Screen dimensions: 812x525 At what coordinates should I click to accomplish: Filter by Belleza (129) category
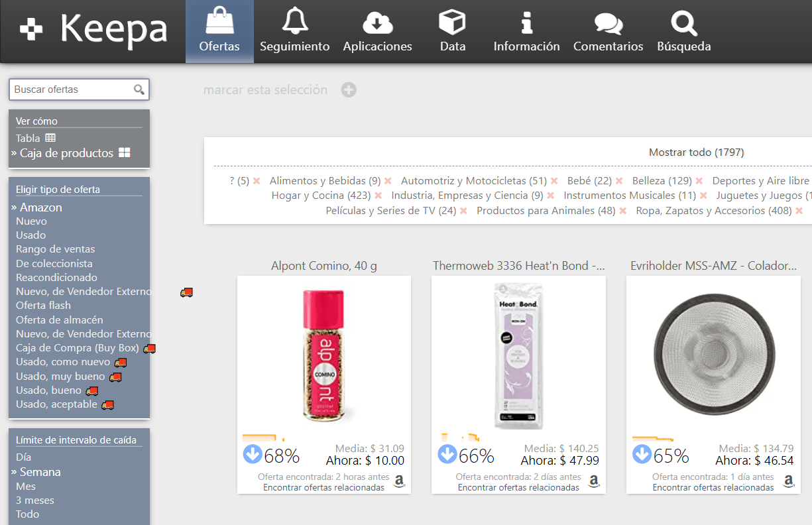coord(662,181)
